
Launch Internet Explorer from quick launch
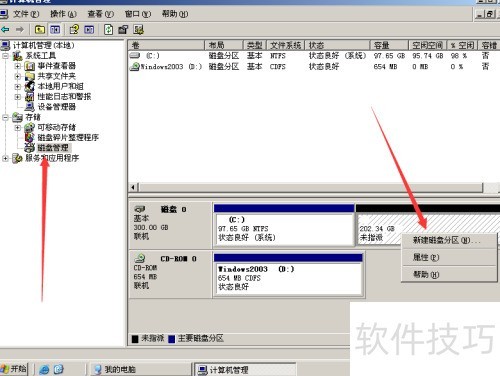(x=44, y=369)
